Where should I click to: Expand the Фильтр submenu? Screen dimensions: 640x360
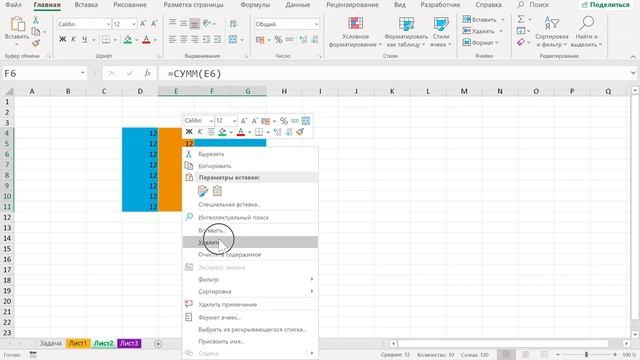250,279
